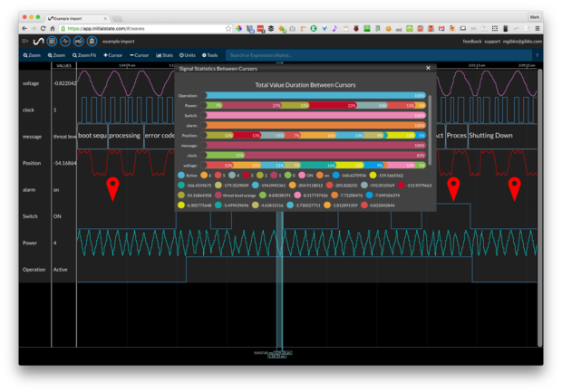Click the Initial State wave logo

[38, 41]
